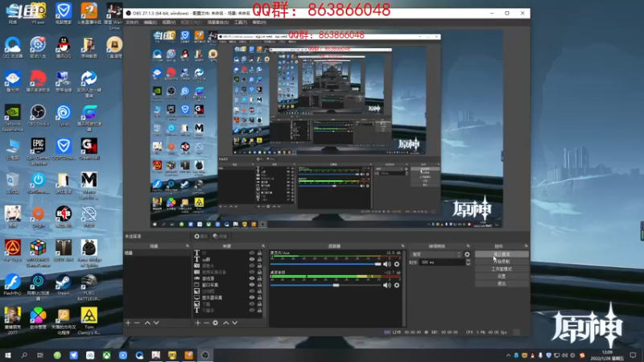Pop out the 控件 dock panel

(x=526, y=246)
